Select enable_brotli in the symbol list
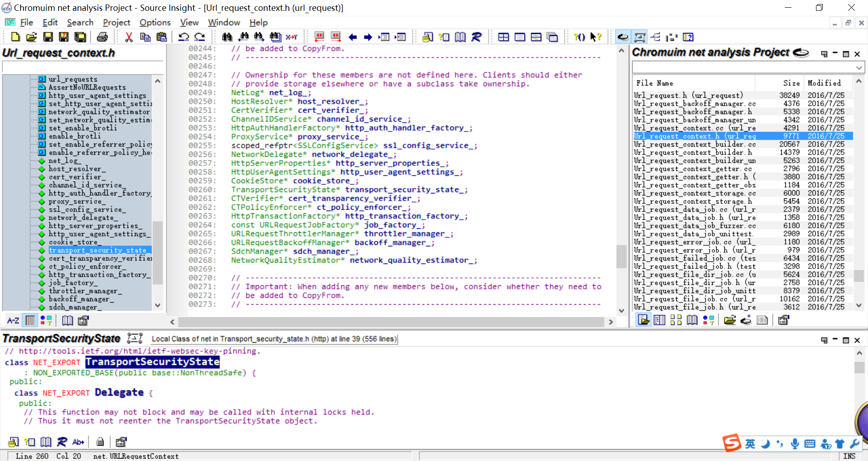Viewport: 868px width, 461px height. [x=75, y=136]
